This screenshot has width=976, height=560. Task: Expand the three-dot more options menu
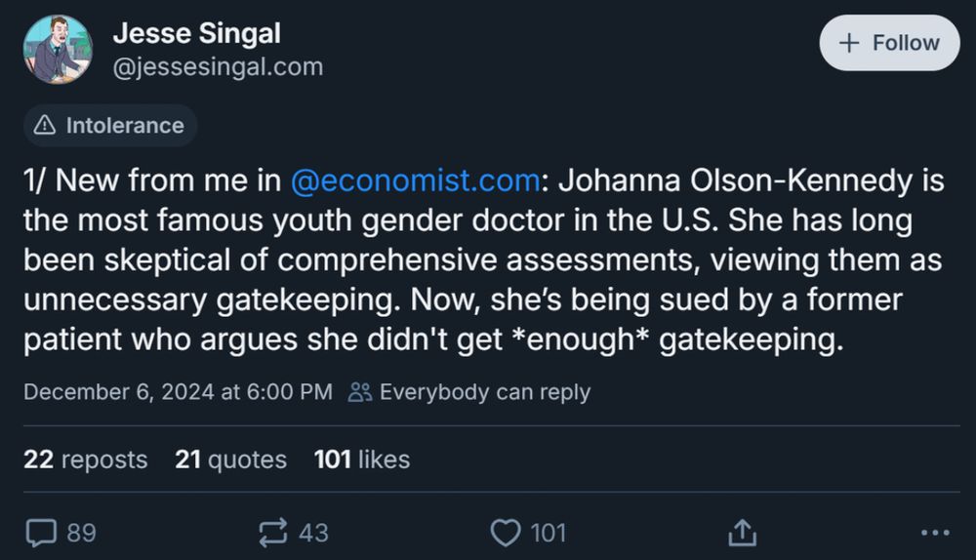pos(934,533)
